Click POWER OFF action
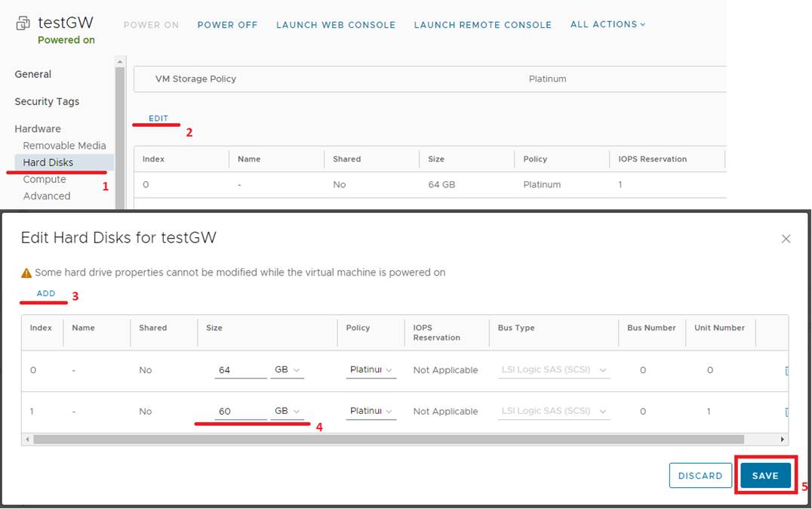 (x=227, y=25)
